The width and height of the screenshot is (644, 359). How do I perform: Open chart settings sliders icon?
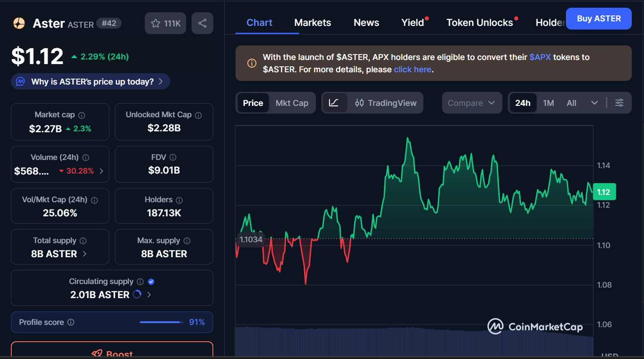coord(619,103)
